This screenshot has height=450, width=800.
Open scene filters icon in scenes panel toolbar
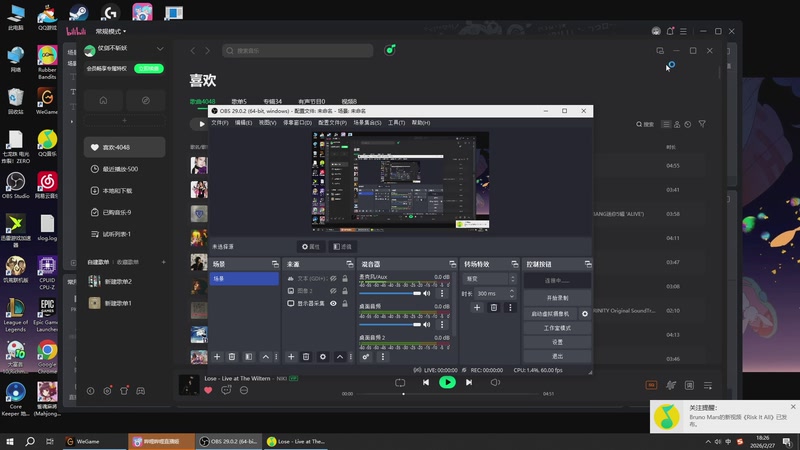point(248,357)
